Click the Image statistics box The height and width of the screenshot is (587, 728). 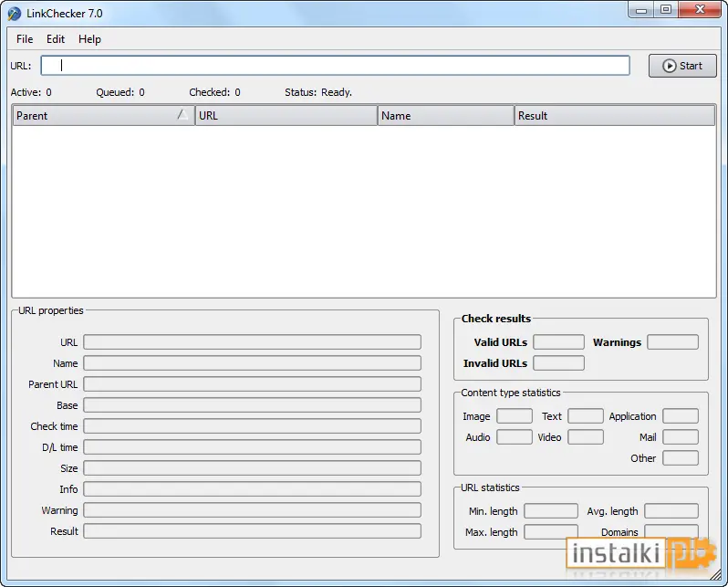[x=515, y=416]
